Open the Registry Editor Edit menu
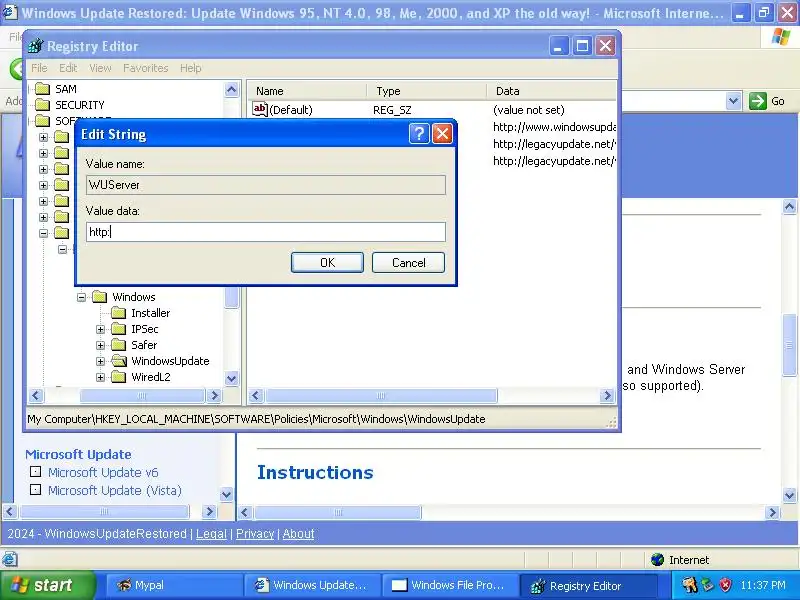The image size is (800, 600). (x=68, y=68)
